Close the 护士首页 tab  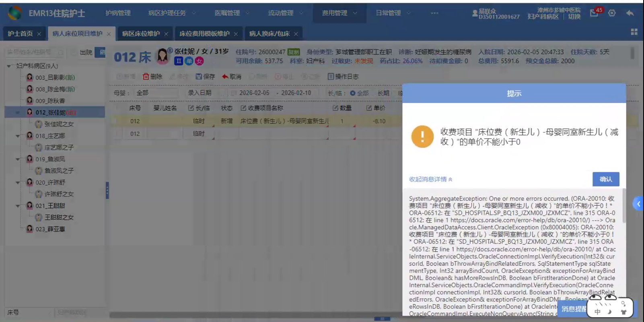(x=39, y=34)
